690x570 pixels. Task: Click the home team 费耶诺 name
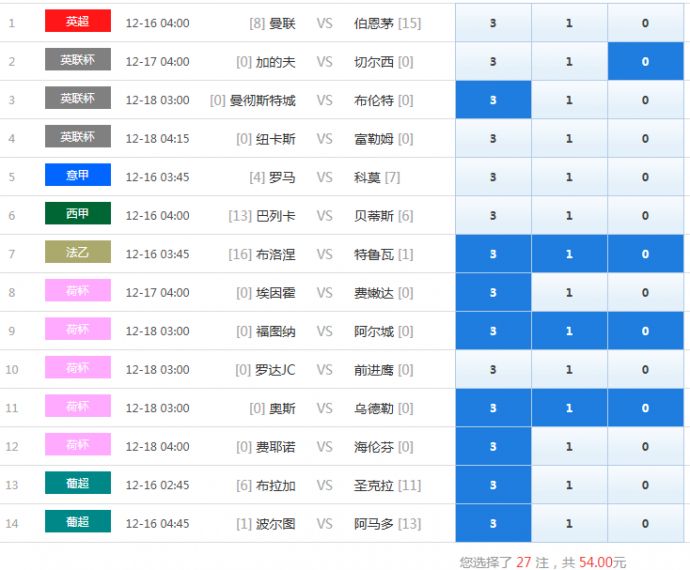pos(276,447)
